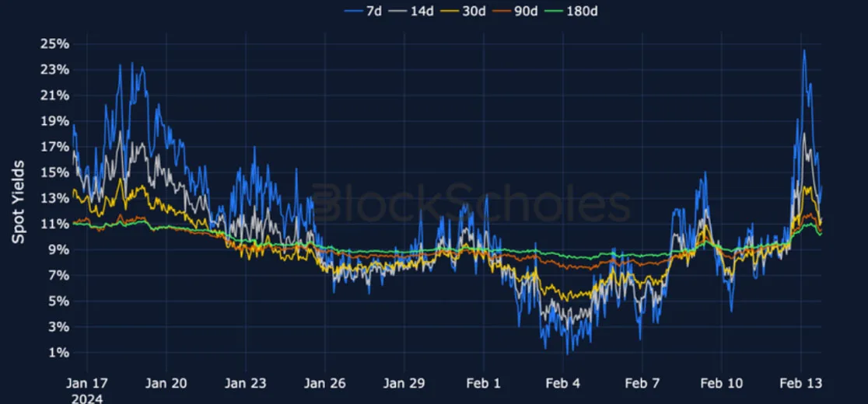
Task: Click the Jan 26 date label
Action: 325,384
